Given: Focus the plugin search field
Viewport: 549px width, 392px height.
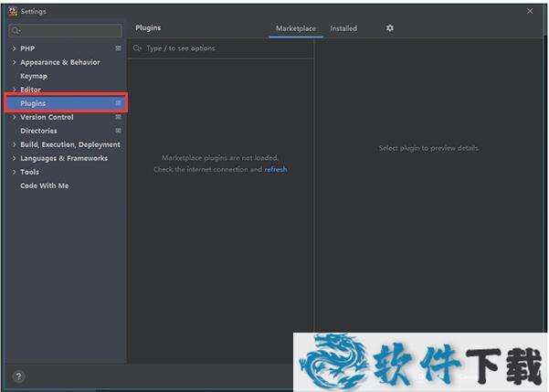Looking at the screenshot, I should (x=224, y=48).
